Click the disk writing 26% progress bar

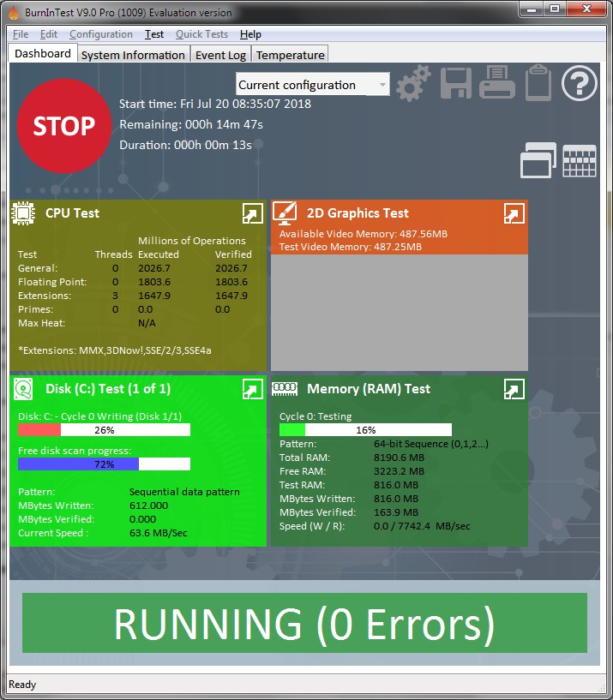pos(104,430)
